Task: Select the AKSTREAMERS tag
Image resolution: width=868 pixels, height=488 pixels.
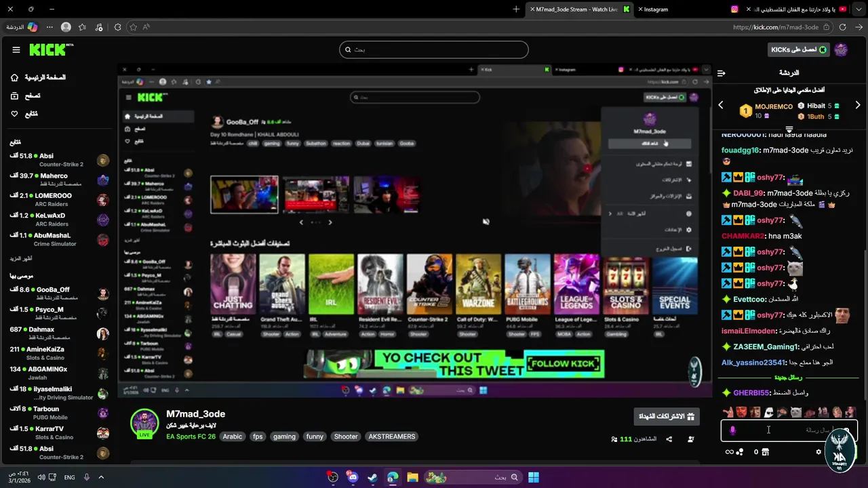Action: [391, 436]
